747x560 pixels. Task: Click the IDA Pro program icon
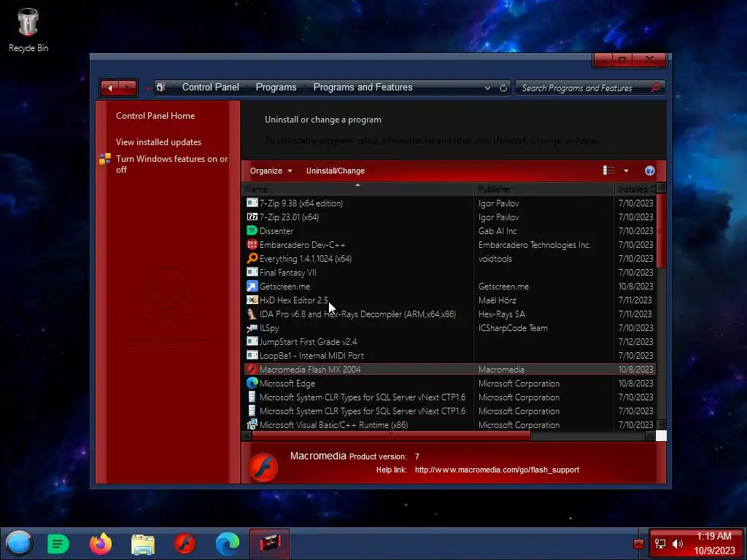tap(252, 314)
